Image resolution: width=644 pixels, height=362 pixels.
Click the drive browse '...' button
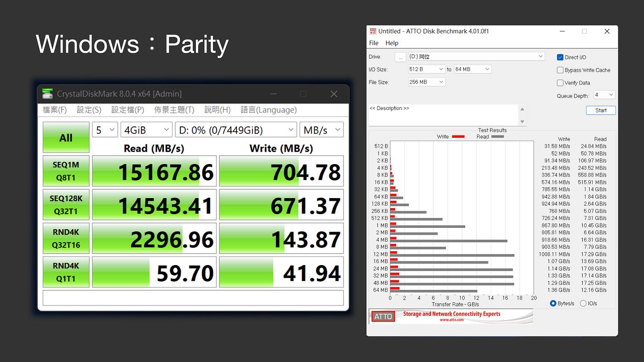pyautogui.click(x=400, y=57)
